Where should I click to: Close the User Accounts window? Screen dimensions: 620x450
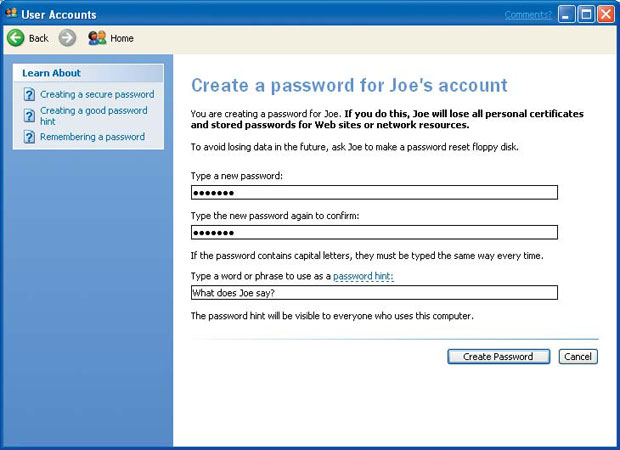605,14
